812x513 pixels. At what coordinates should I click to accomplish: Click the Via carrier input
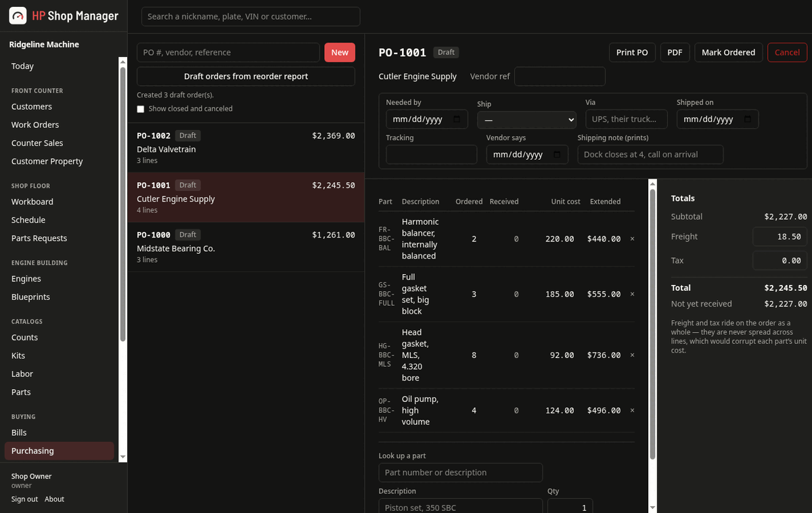pos(626,119)
